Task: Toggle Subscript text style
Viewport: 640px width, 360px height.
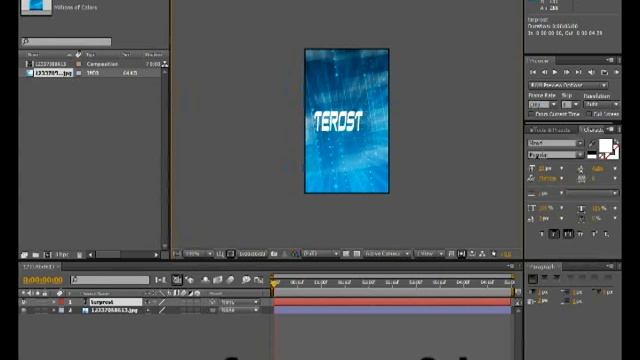Action: coord(607,234)
